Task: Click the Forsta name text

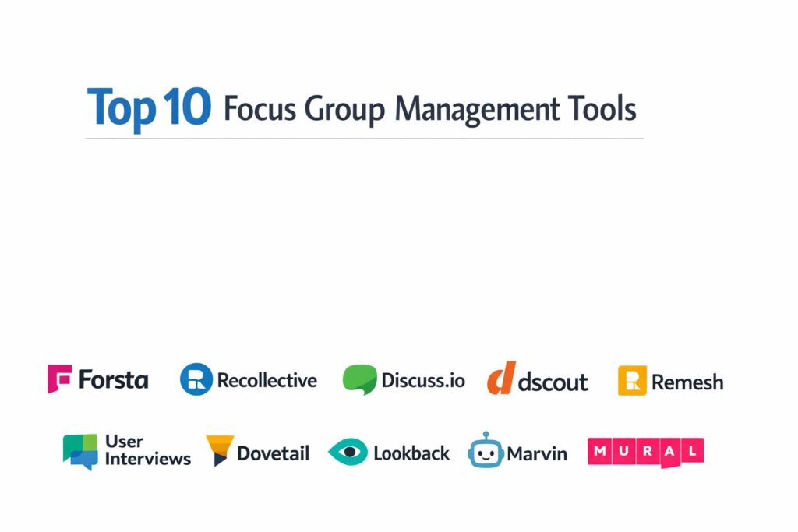Action: point(113,380)
